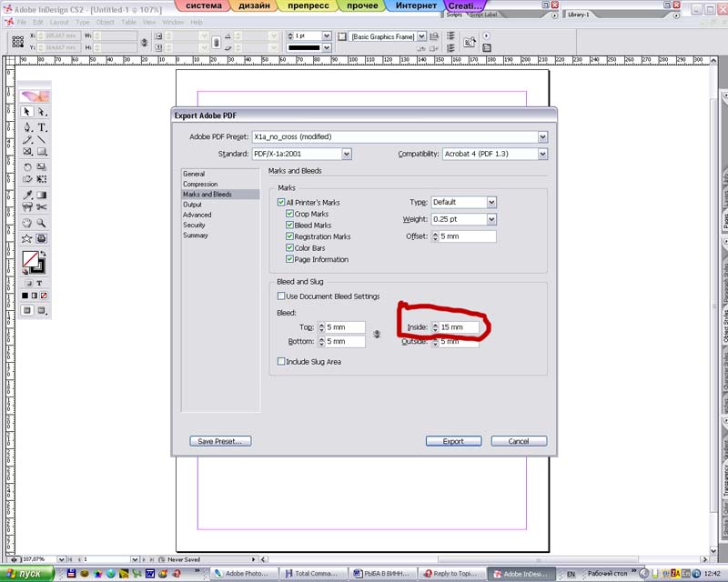The width and height of the screenshot is (728, 582).
Task: Enable Use Document Bleed Settings
Action: [x=281, y=296]
